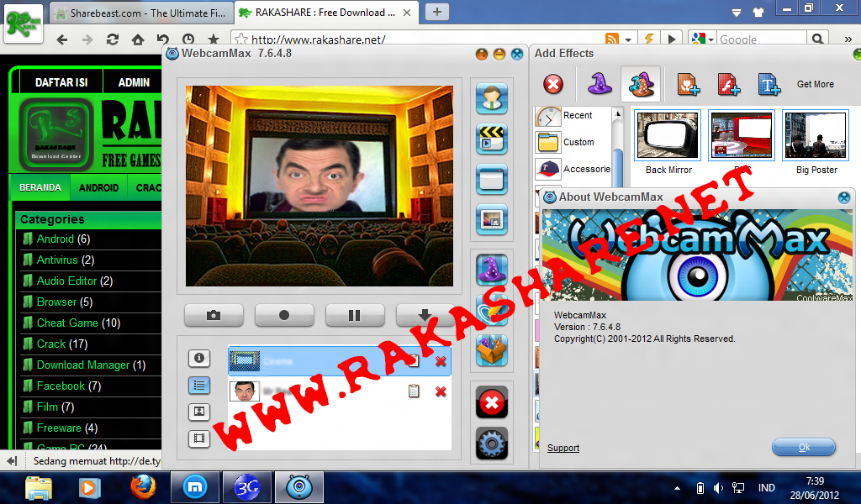Viewport: 861px width, 504px height.
Task: Add a new flash effect
Action: click(728, 84)
